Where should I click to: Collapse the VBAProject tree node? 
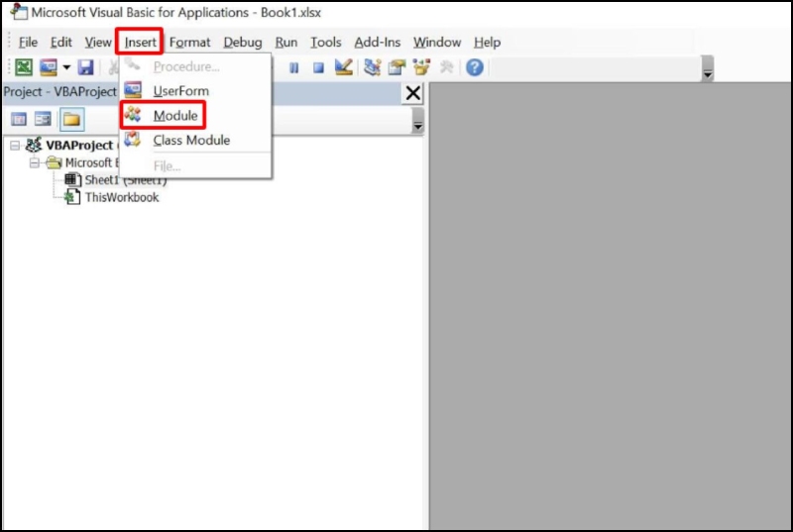click(x=15, y=146)
